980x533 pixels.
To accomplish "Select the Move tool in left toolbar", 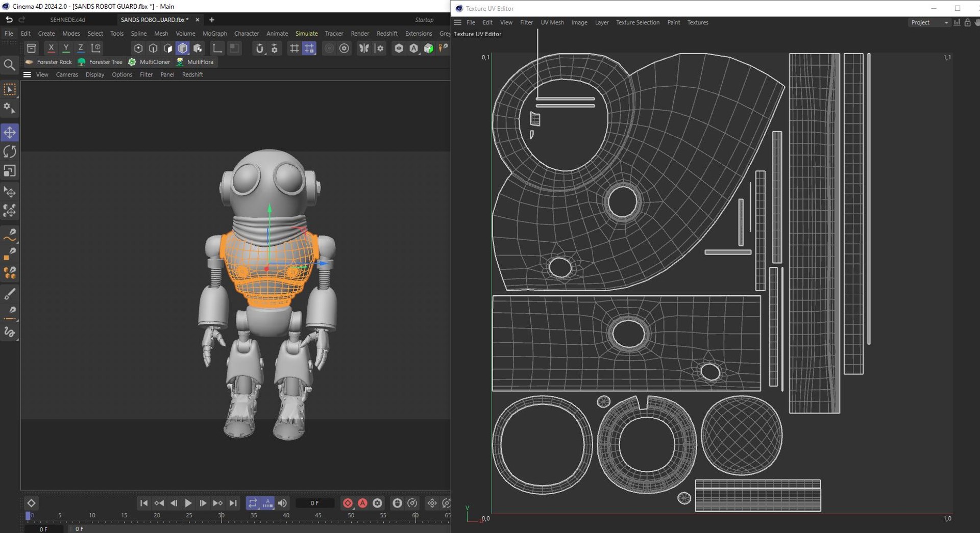I will [x=10, y=133].
